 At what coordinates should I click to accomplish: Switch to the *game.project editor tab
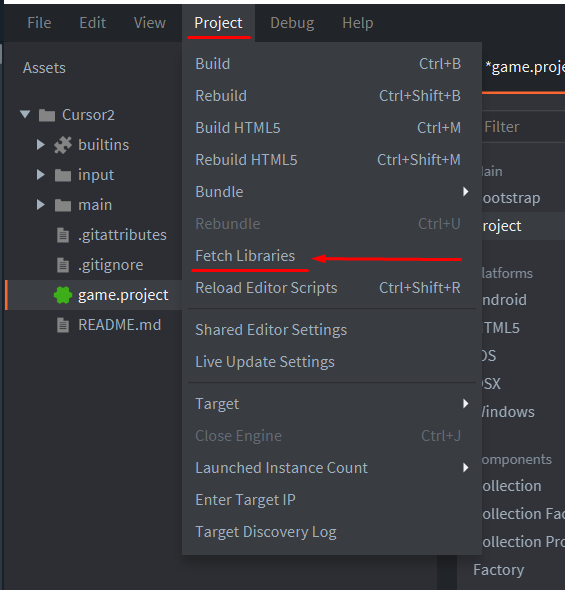click(525, 68)
